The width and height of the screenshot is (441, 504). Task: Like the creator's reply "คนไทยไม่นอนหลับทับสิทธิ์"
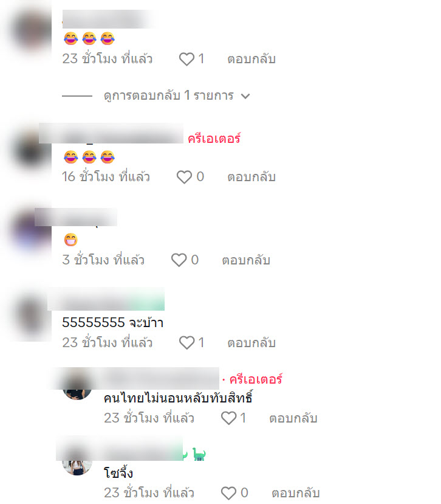click(x=228, y=418)
